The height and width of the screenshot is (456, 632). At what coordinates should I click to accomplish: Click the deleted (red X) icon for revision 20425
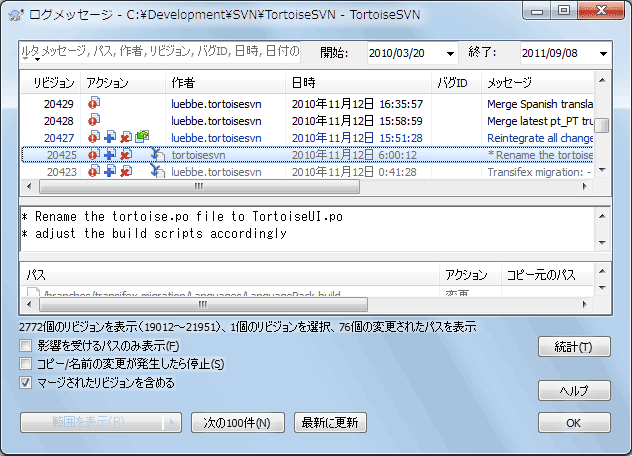pyautogui.click(x=126, y=154)
